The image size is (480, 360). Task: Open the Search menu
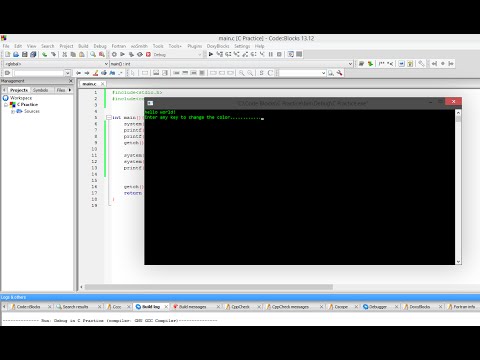(48, 46)
